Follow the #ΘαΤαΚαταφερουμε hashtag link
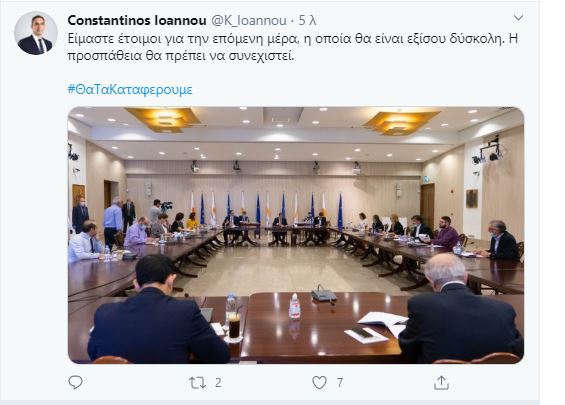565x405 pixels. [x=130, y=89]
